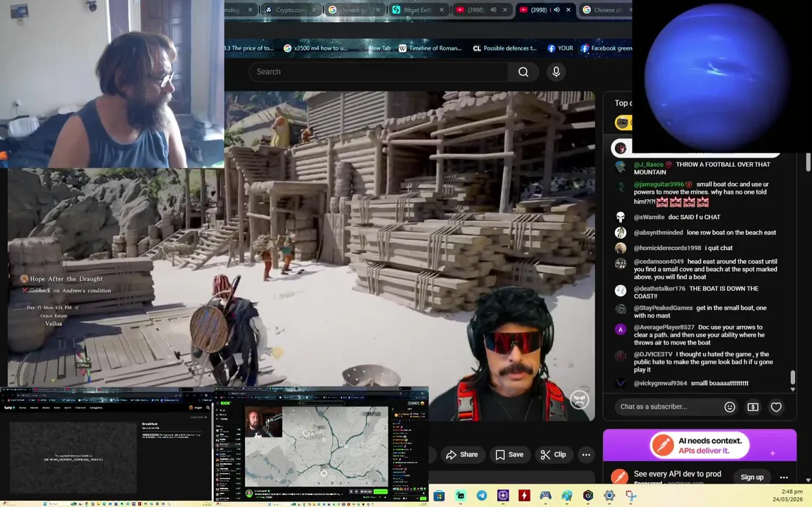The height and width of the screenshot is (507, 812).
Task: Click the Kick logo in the small window
Action: pyautogui.click(x=226, y=403)
